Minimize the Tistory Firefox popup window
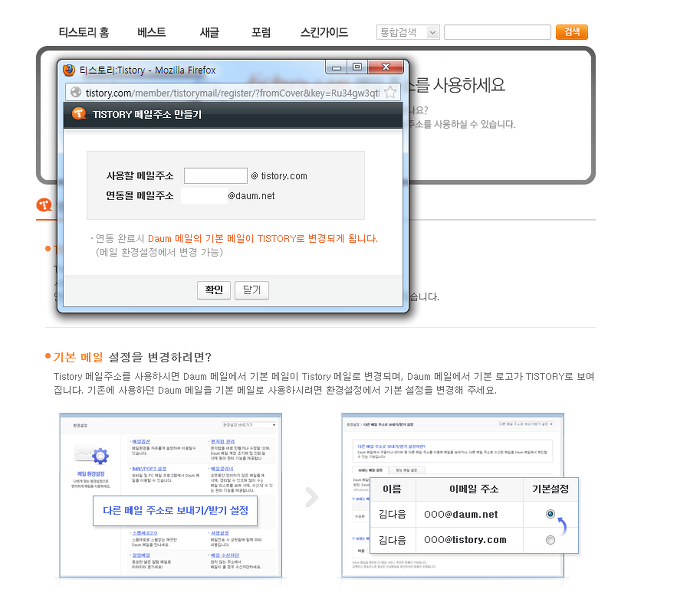Image resolution: width=700 pixels, height=602 pixels. coord(337,67)
